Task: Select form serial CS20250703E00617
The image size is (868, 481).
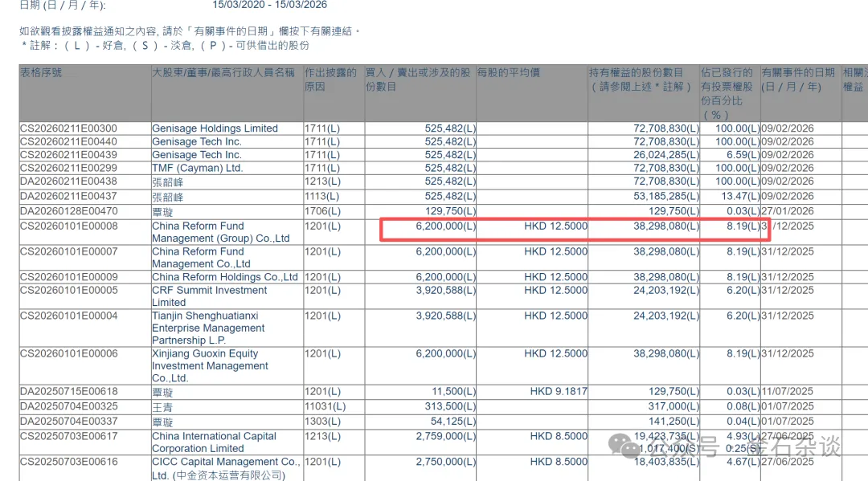Action: click(68, 436)
